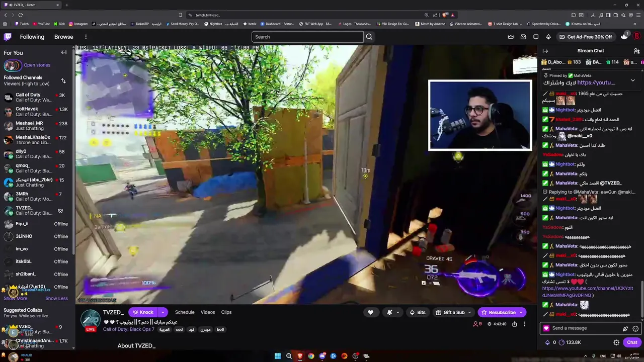644x362 pixels.
Task: Click the Knock button
Action: [142, 312]
